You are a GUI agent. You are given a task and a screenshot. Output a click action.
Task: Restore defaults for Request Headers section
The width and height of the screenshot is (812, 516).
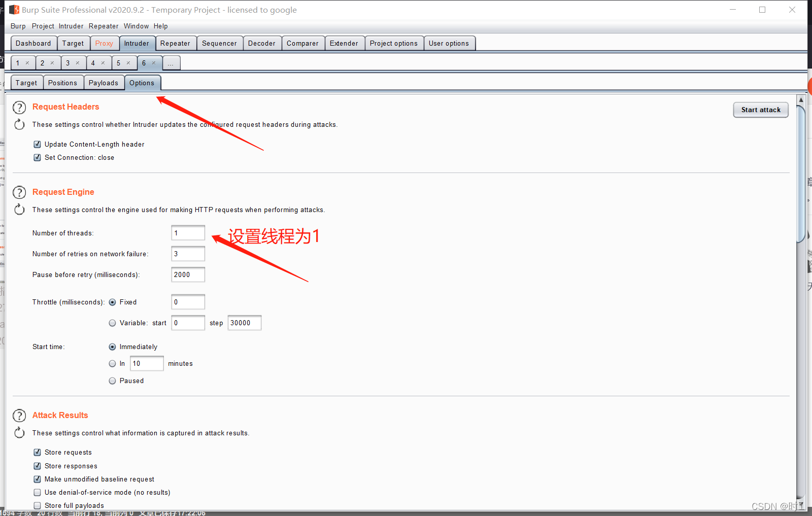(x=19, y=124)
